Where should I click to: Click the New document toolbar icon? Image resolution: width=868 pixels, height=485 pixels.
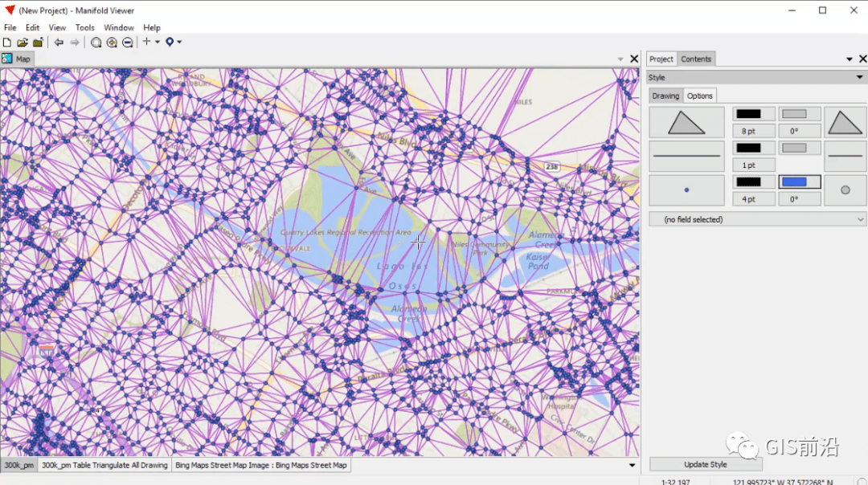(x=7, y=43)
